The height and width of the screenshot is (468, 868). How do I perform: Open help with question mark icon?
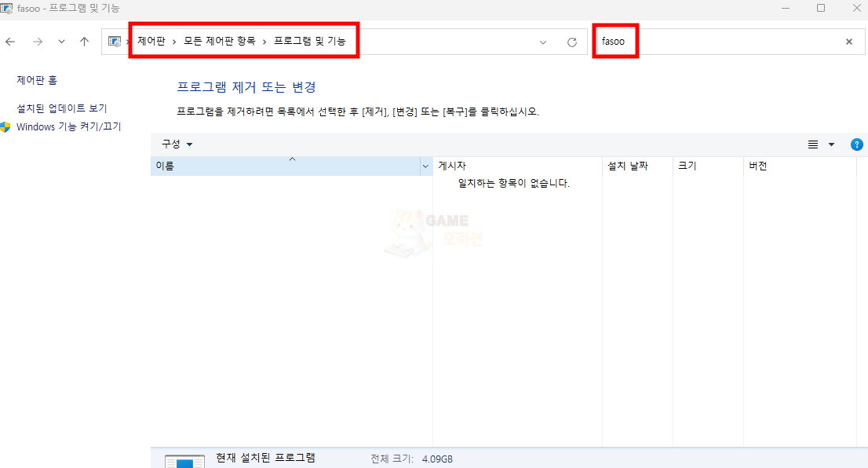(856, 144)
